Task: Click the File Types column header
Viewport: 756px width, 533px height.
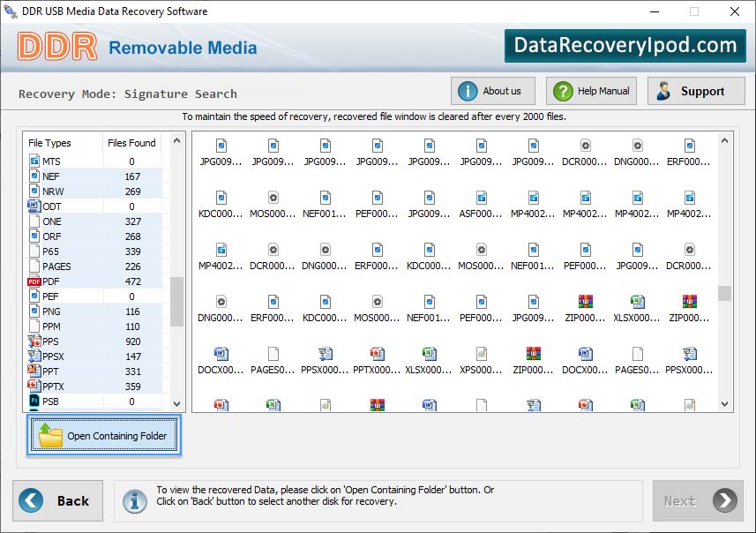Action: click(64, 143)
